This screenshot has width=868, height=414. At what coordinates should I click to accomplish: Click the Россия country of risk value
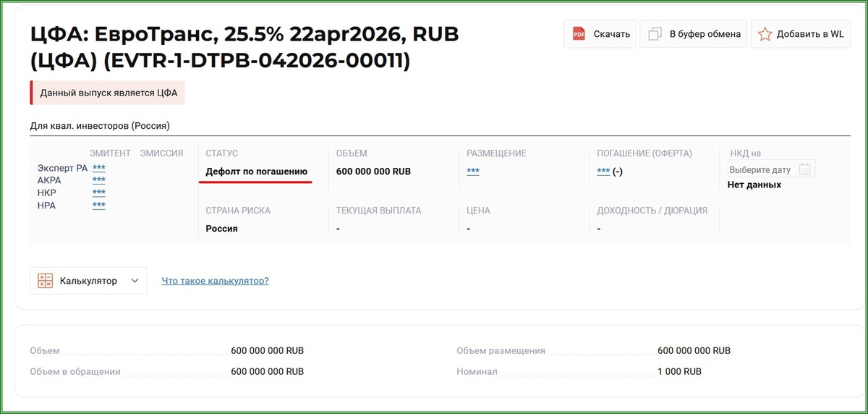[x=221, y=229]
